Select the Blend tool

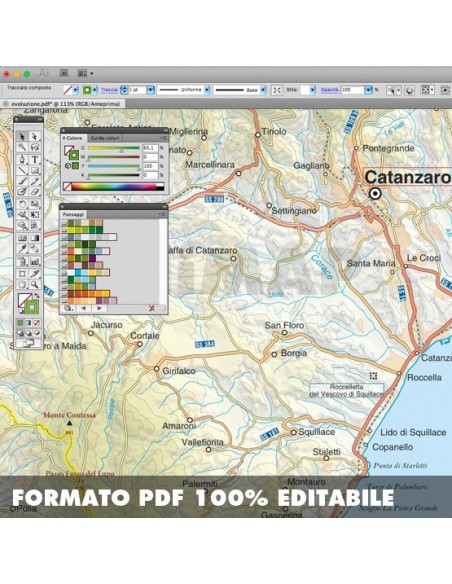tap(35, 248)
